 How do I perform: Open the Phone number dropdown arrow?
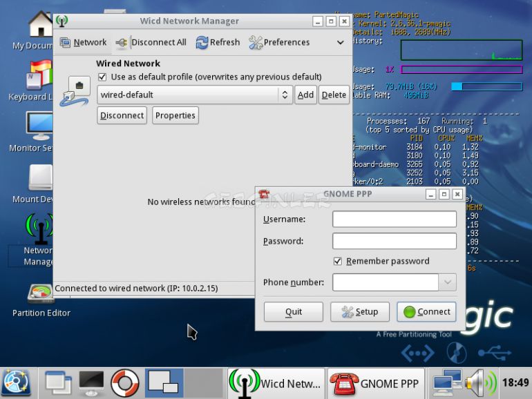click(447, 282)
